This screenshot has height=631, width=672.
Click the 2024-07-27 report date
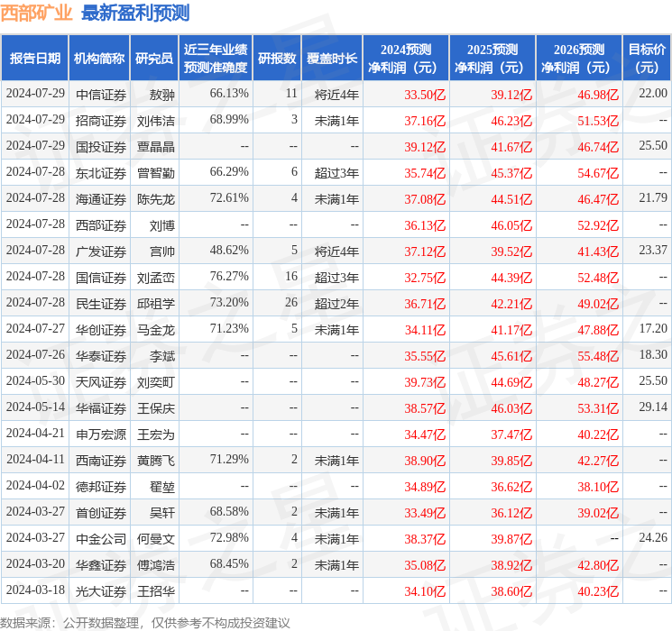point(35,328)
